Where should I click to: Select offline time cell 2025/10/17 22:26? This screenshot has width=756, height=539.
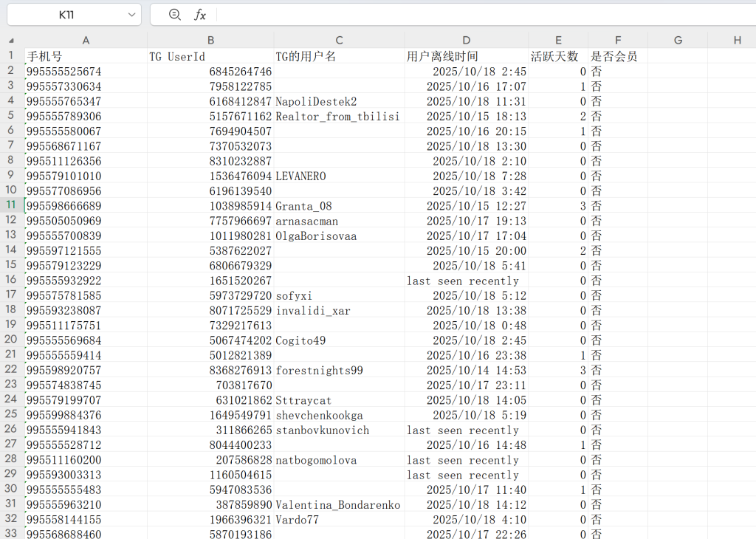pos(467,533)
